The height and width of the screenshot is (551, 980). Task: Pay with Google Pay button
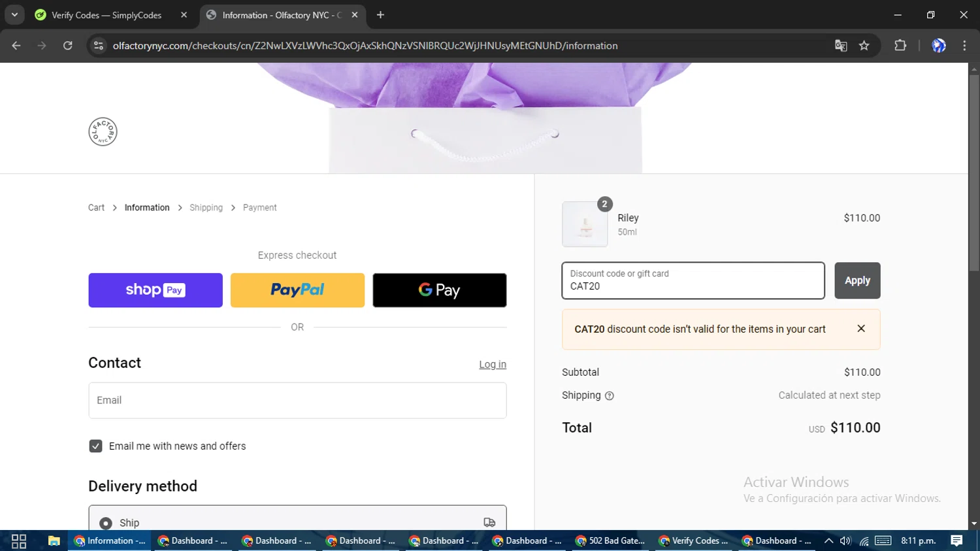(x=440, y=290)
